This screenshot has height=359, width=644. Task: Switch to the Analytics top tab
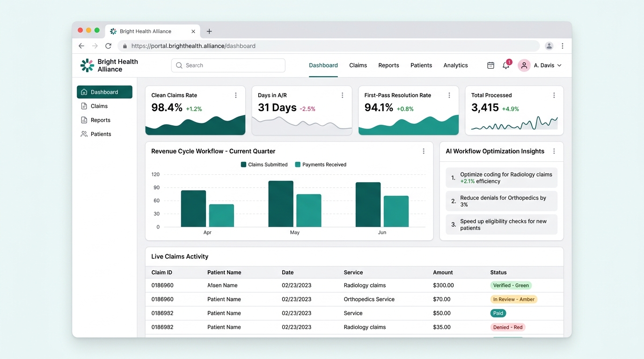[456, 65]
